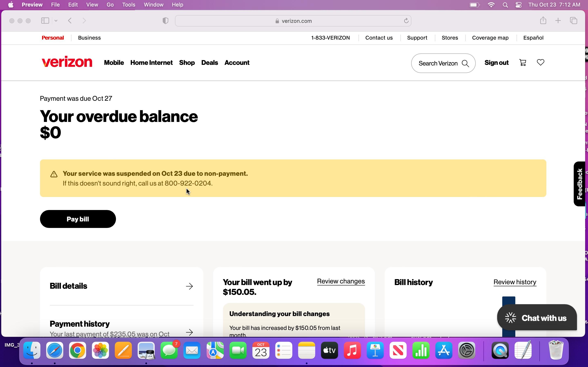Switch to the Business tab

89,38
